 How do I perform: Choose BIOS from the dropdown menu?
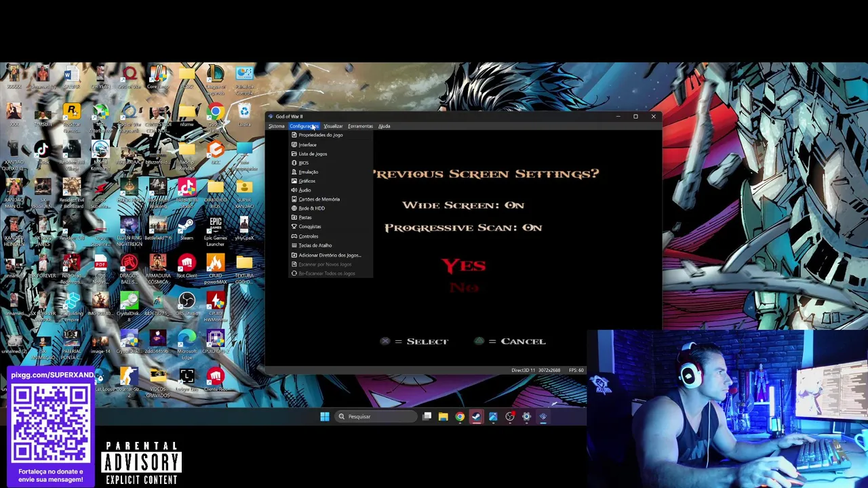click(331, 163)
